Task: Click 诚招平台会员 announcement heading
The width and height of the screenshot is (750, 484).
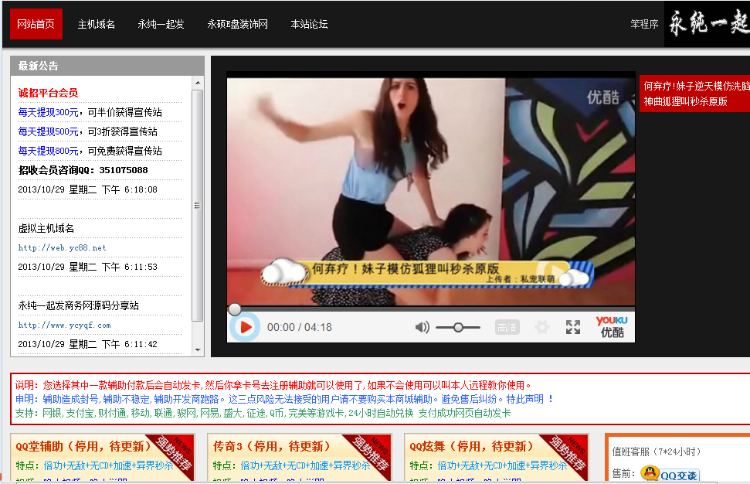Action: pos(48,93)
